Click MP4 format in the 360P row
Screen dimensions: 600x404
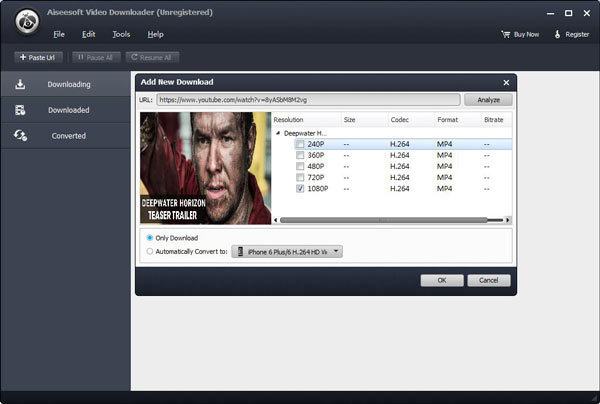coord(444,155)
